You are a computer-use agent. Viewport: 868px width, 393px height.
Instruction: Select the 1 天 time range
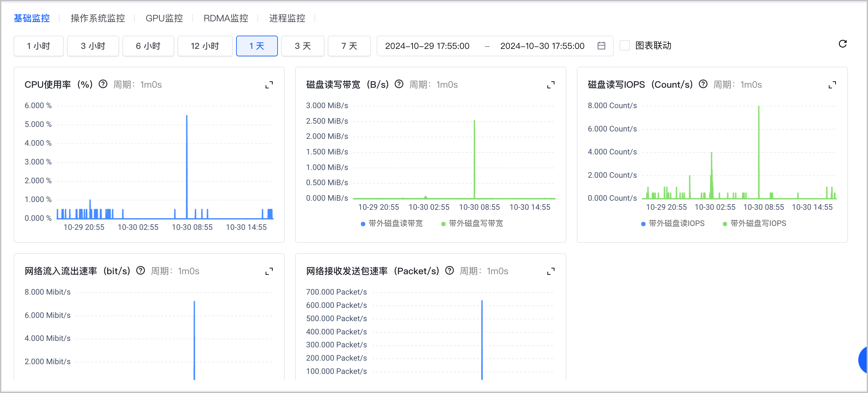257,46
